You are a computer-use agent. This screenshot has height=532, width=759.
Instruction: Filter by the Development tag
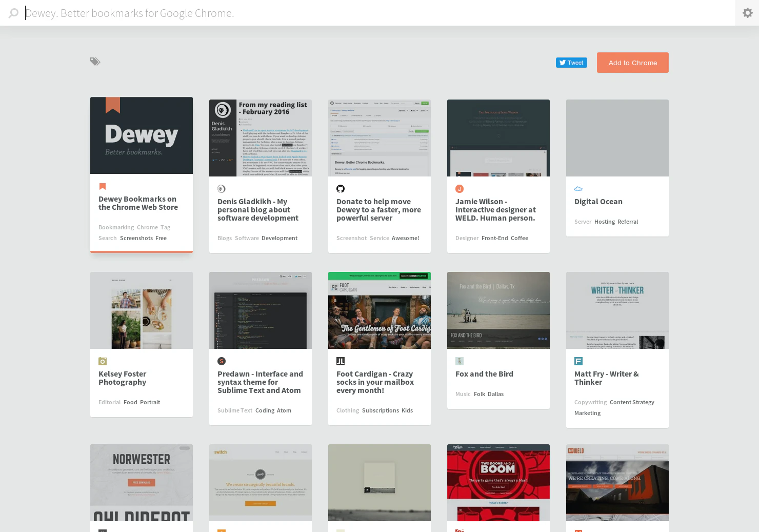279,238
